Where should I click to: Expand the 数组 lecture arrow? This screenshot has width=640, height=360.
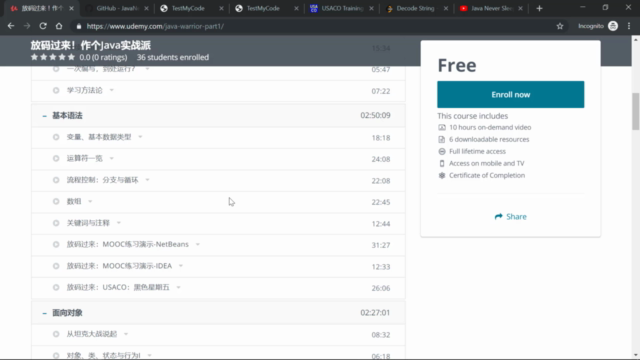point(90,201)
